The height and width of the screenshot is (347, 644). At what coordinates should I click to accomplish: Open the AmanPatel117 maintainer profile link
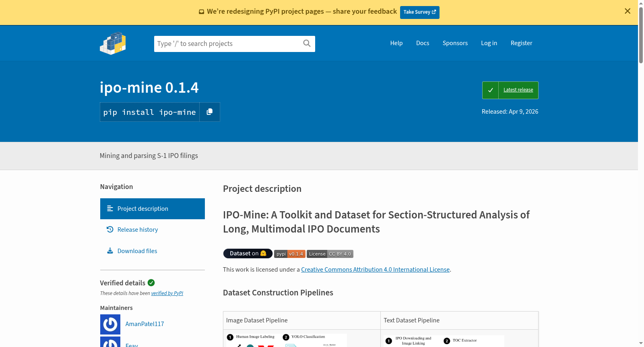(x=145, y=324)
